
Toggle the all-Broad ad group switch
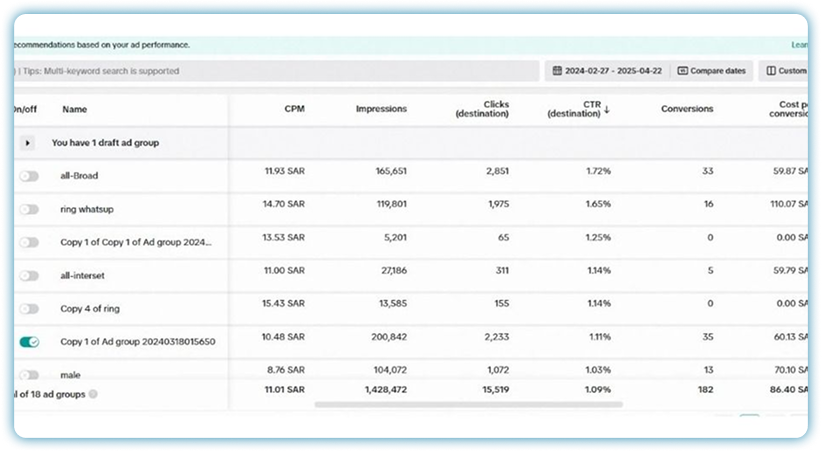(x=29, y=176)
